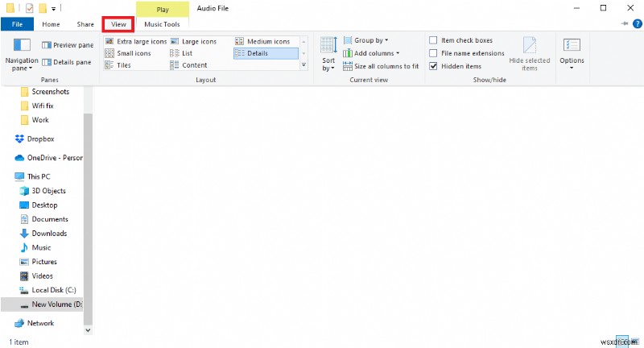Select Extra large icons layout
The height and width of the screenshot is (348, 644).
point(136,42)
